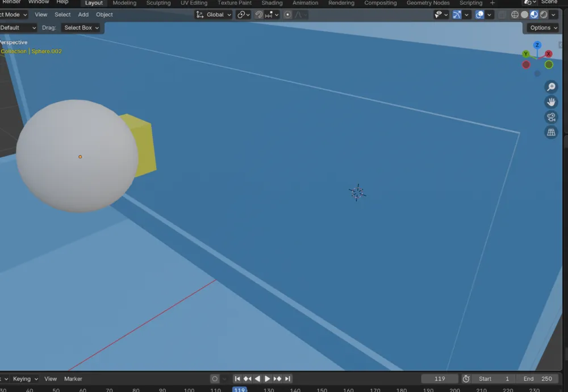Play the animation forward
This screenshot has width=568, height=392.
point(268,378)
